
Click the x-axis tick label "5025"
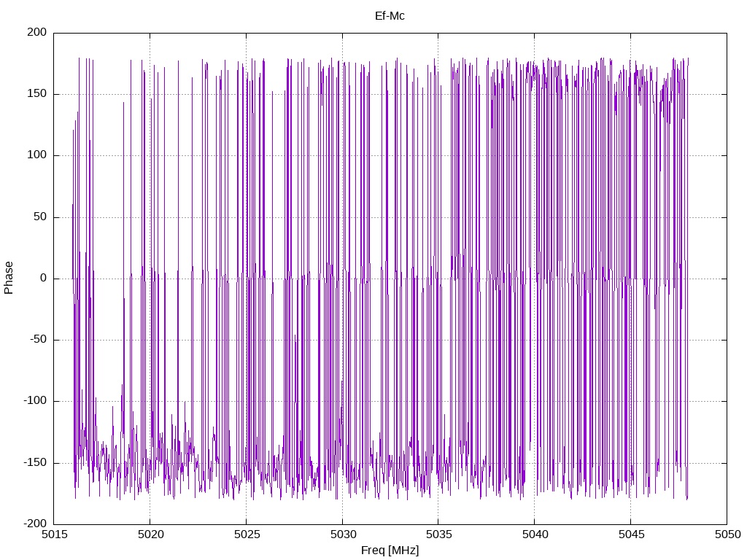[x=247, y=534]
